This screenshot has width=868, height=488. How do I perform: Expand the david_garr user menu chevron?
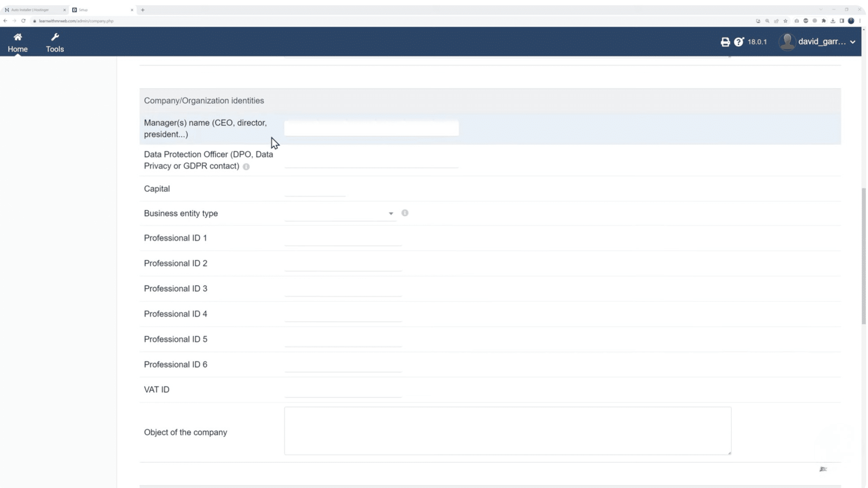(x=854, y=42)
